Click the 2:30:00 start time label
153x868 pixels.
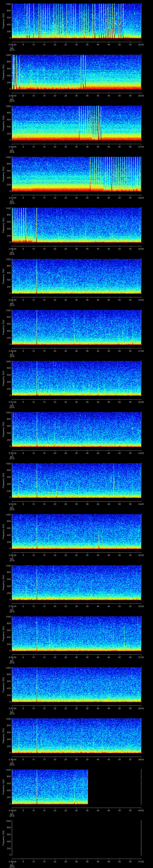[x=12, y=351]
